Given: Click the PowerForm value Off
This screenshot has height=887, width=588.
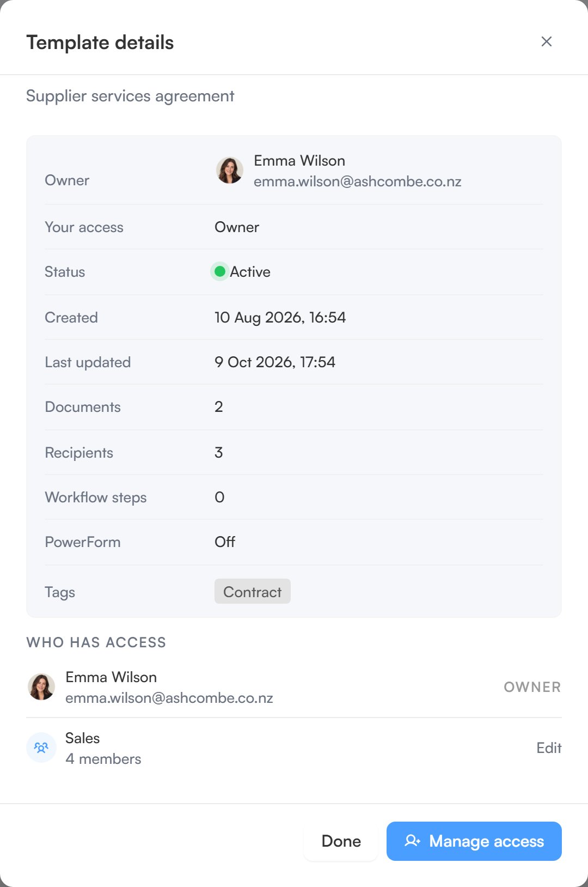Looking at the screenshot, I should (225, 542).
